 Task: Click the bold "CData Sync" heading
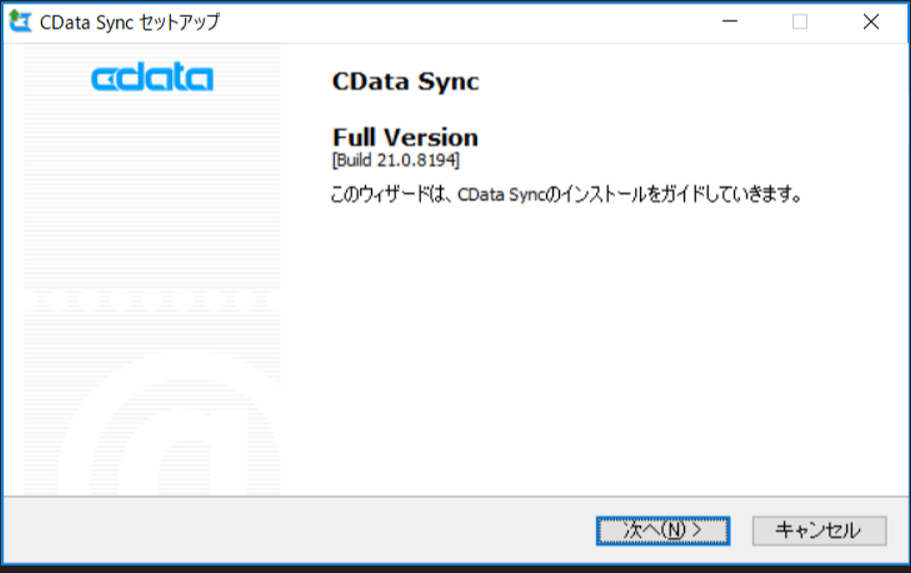coord(405,82)
